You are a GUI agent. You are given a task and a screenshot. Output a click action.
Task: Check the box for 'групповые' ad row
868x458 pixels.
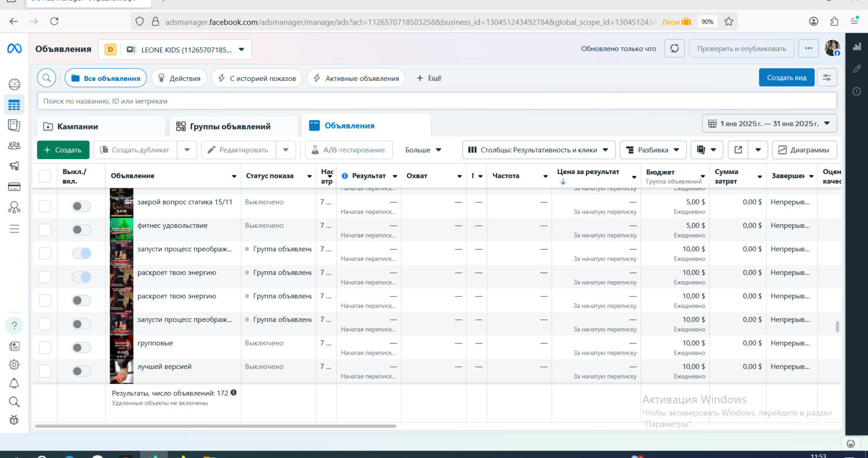[45, 348]
